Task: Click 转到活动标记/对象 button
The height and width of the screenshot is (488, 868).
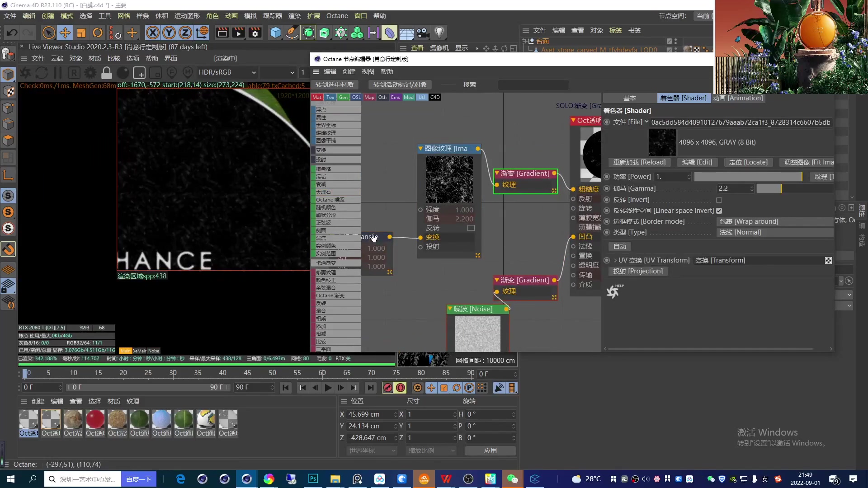Action: (x=400, y=84)
